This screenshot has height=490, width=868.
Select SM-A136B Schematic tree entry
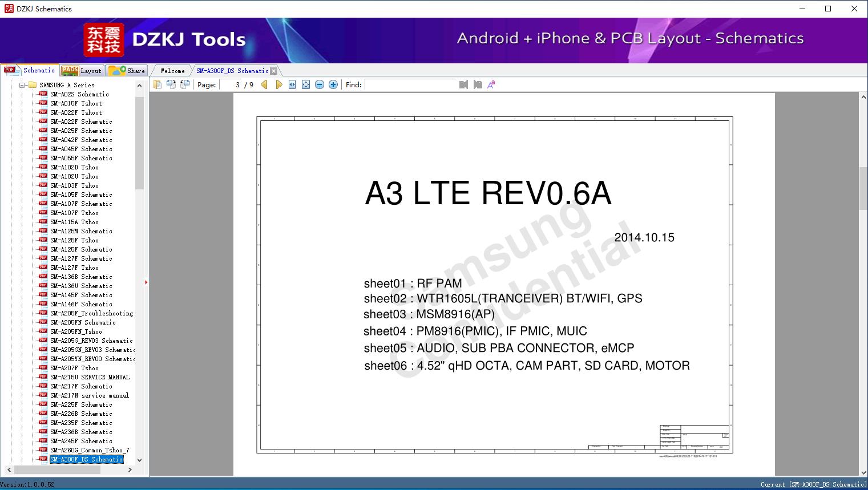click(x=81, y=277)
